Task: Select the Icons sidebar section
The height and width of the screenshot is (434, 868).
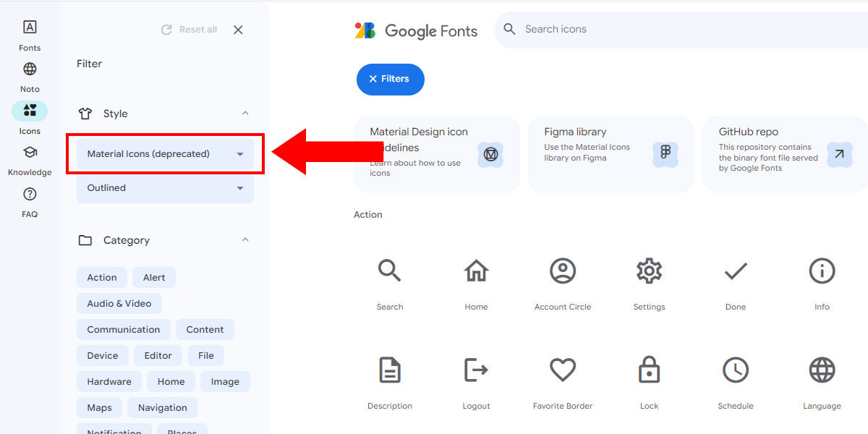Action: pyautogui.click(x=30, y=119)
